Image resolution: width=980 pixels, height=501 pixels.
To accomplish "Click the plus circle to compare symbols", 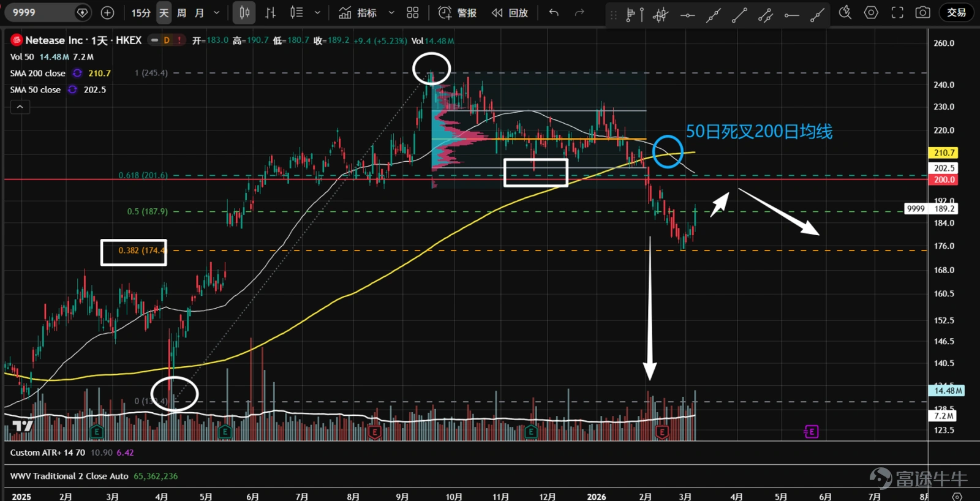I will coord(107,12).
